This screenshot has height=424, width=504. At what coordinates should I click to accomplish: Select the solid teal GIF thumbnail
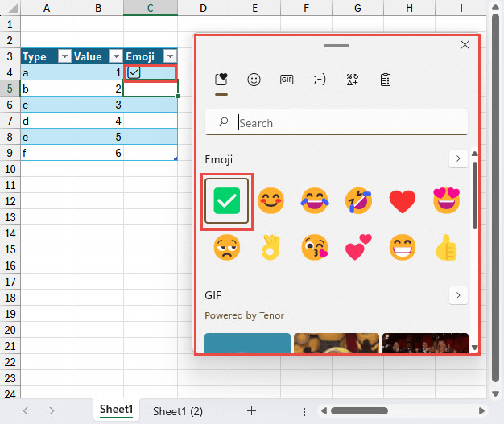click(247, 343)
